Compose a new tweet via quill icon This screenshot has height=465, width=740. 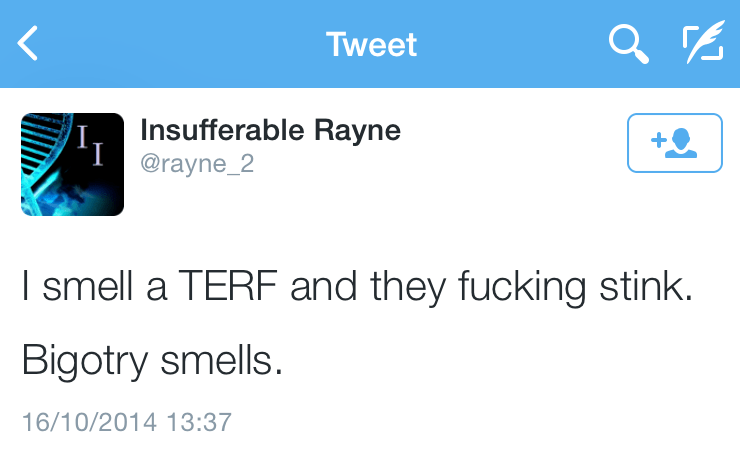coord(702,44)
